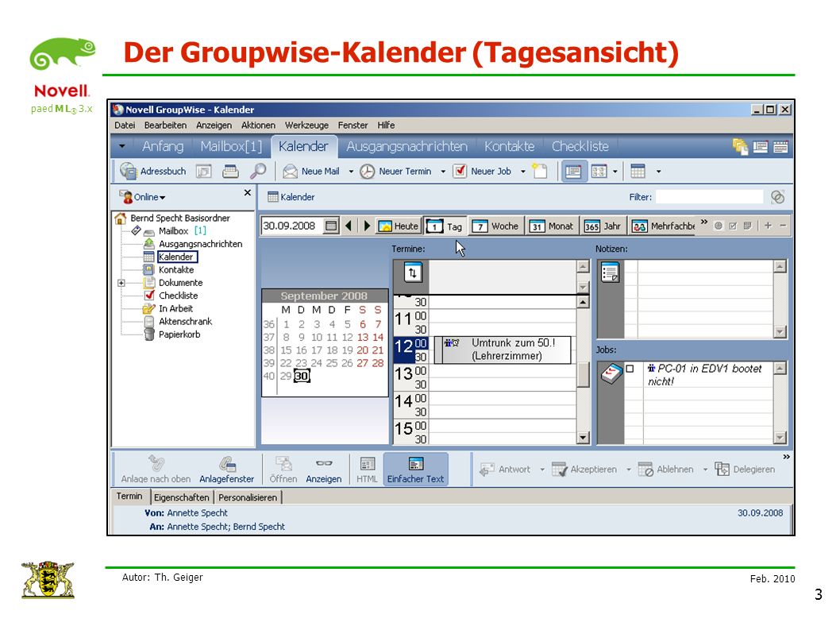The width and height of the screenshot is (840, 630).
Task: Go to next day with right arrow
Action: coord(367,226)
